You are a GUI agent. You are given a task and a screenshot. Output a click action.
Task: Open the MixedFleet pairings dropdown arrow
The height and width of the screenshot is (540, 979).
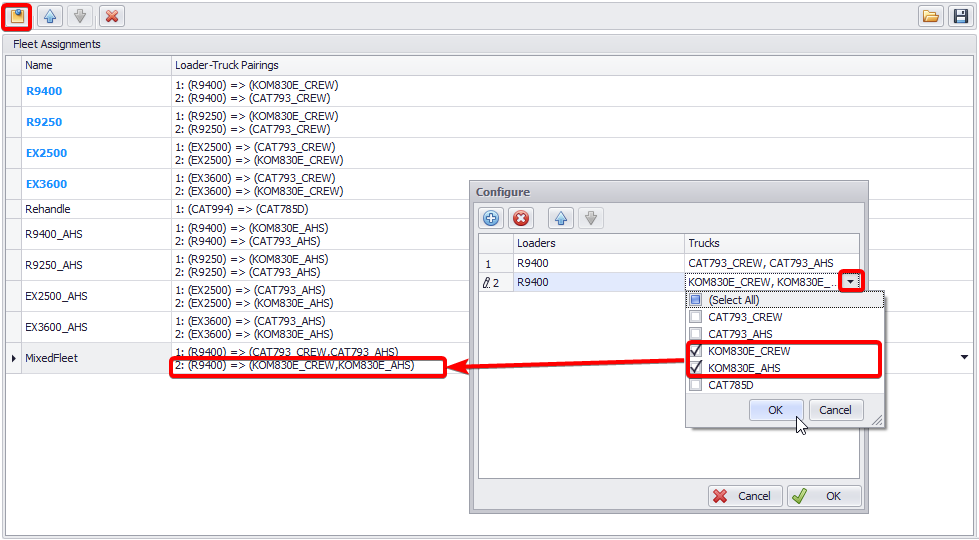(x=964, y=358)
